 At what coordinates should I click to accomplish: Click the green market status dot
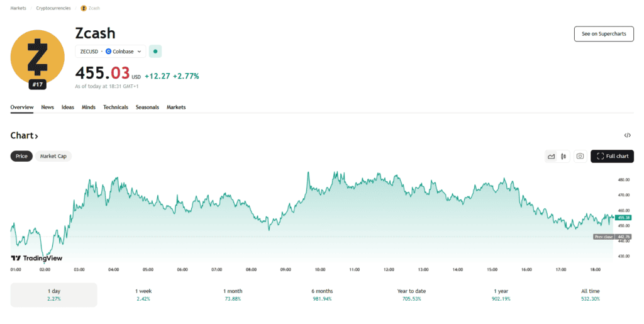155,51
